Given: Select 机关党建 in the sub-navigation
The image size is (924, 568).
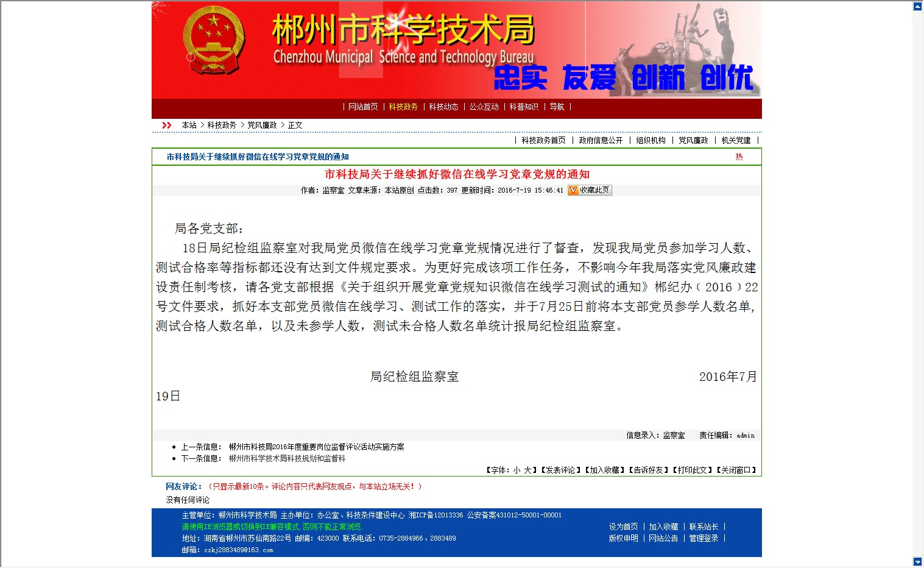Looking at the screenshot, I should point(736,140).
